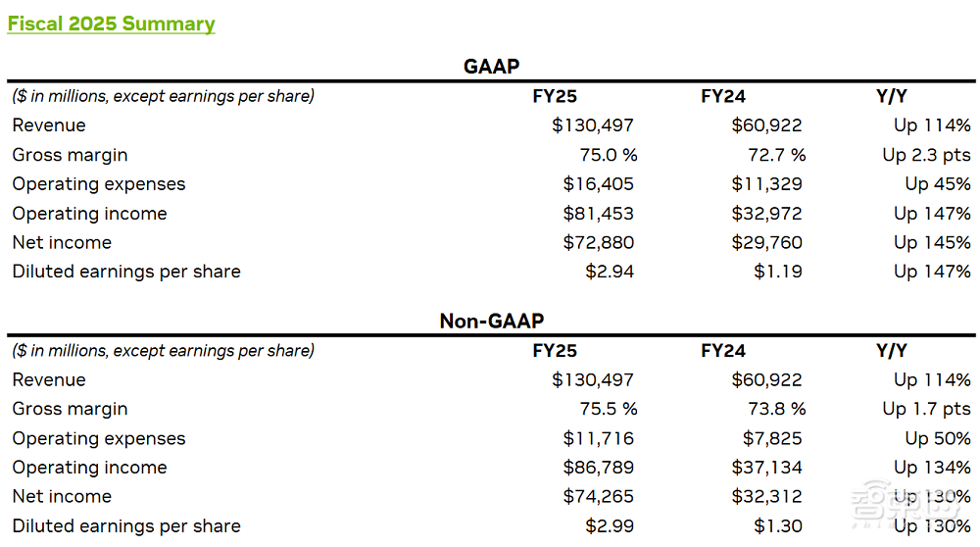Select the Up 2.3 pts cell

tap(926, 155)
